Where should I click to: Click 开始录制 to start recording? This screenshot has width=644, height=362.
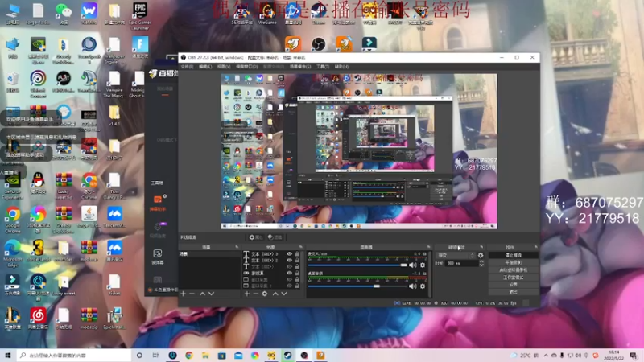pos(513,263)
